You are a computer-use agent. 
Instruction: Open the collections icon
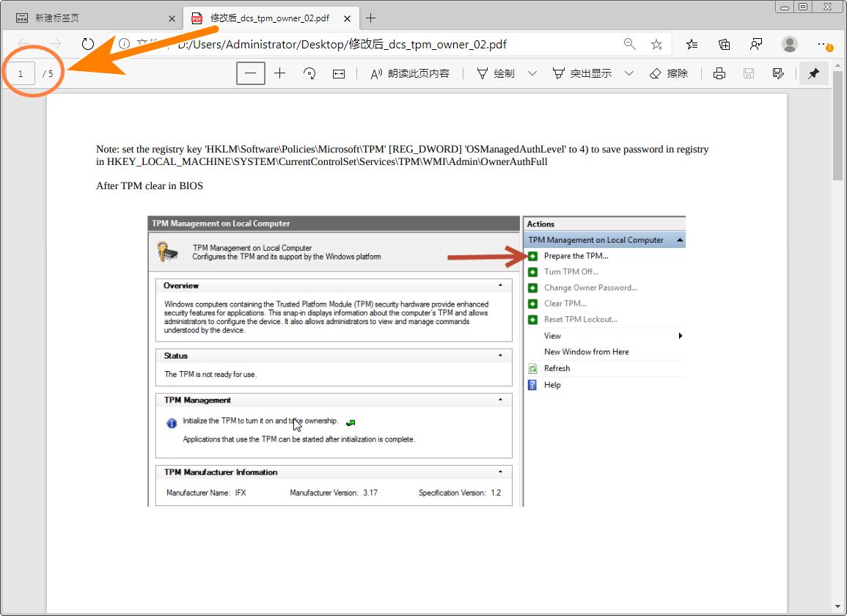724,44
